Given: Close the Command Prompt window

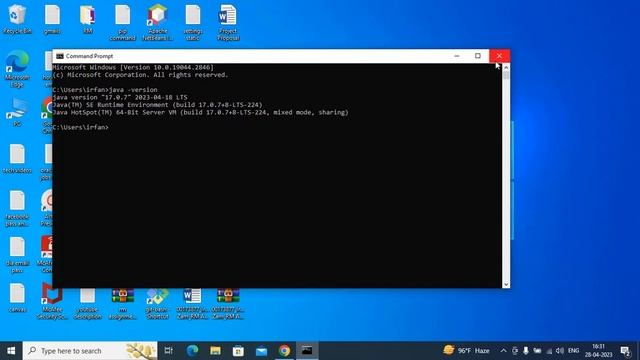Looking at the screenshot, I should click(499, 56).
